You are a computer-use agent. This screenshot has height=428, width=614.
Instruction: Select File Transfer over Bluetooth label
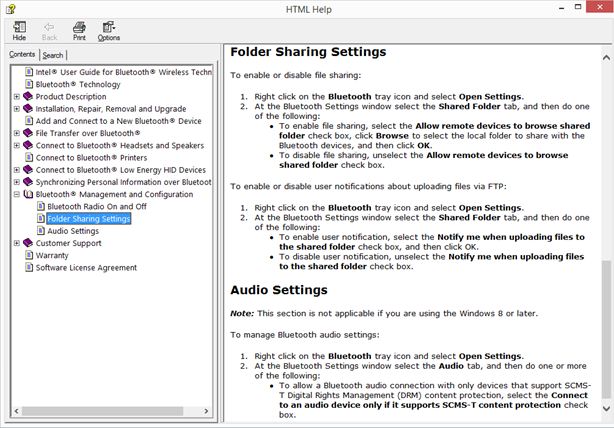[x=88, y=133]
